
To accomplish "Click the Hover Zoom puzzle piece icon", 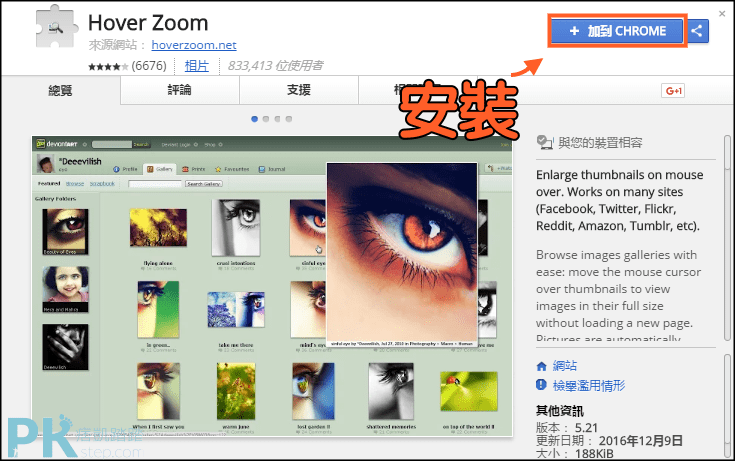I will click(56, 27).
